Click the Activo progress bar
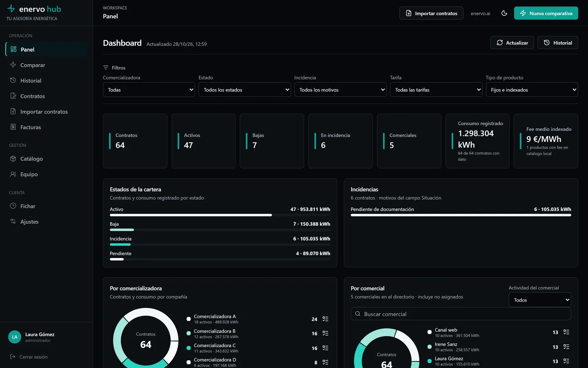Screen dimensions: 588x368 220,215
